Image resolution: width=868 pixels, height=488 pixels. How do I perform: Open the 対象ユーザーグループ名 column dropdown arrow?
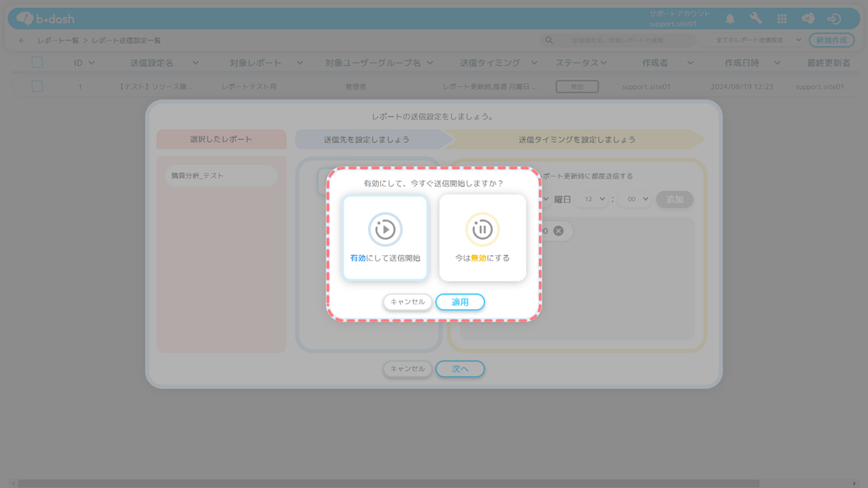(x=430, y=63)
